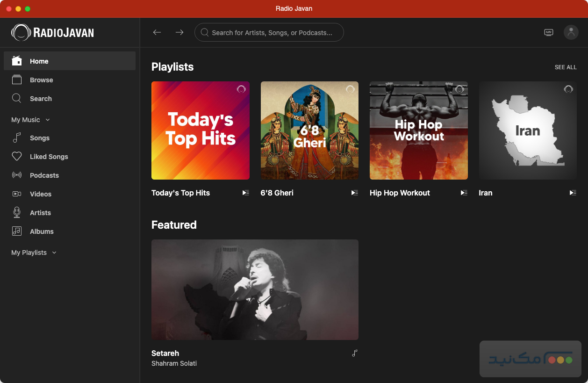Go back with the left arrow
Screen dimensions: 588x383
(x=157, y=32)
